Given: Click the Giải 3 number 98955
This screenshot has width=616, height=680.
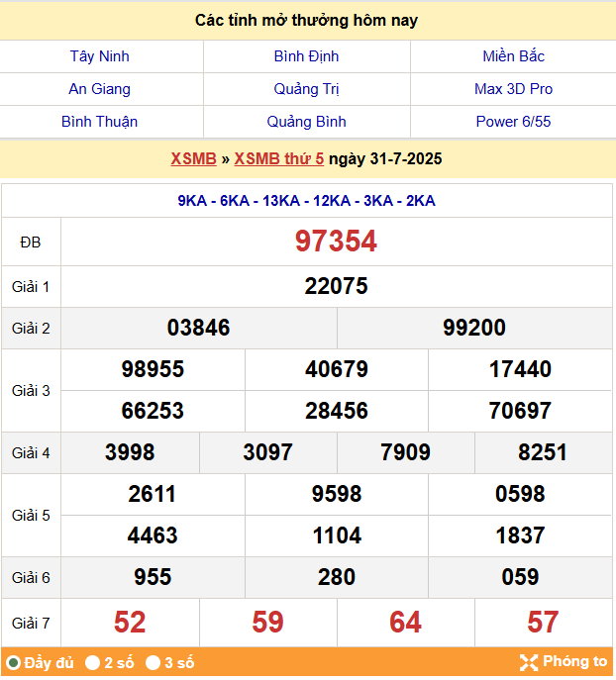Looking at the screenshot, I should coord(153,369).
